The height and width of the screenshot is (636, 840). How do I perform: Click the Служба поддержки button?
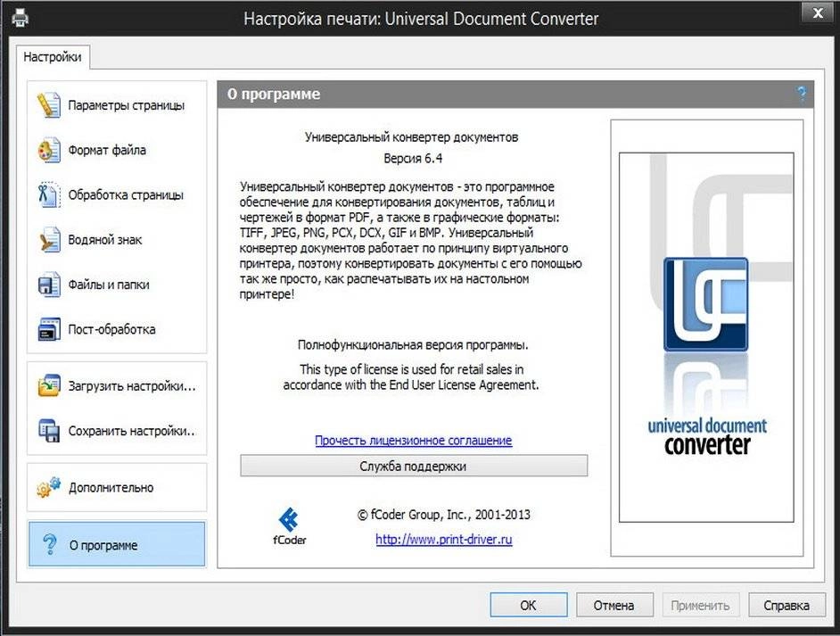coord(414,466)
